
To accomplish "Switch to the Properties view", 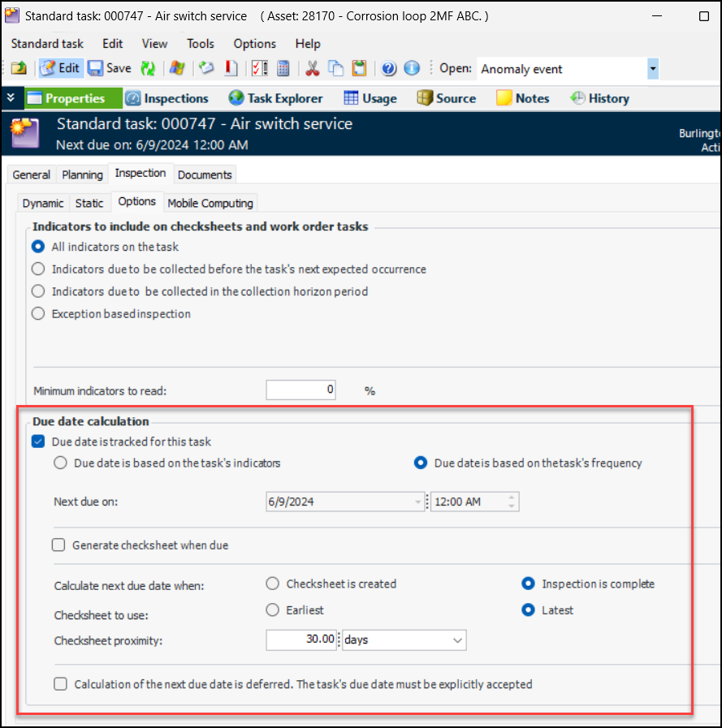I will tap(73, 98).
